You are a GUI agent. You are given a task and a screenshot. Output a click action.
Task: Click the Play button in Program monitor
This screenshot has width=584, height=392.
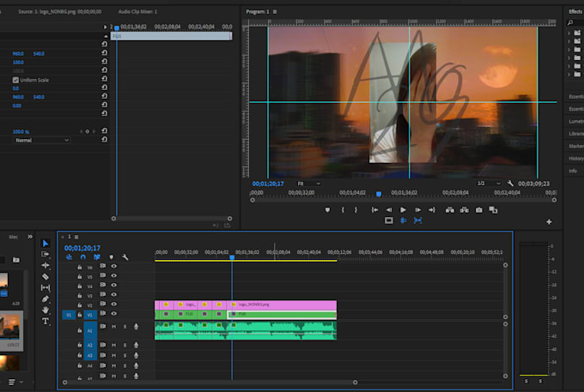point(403,209)
